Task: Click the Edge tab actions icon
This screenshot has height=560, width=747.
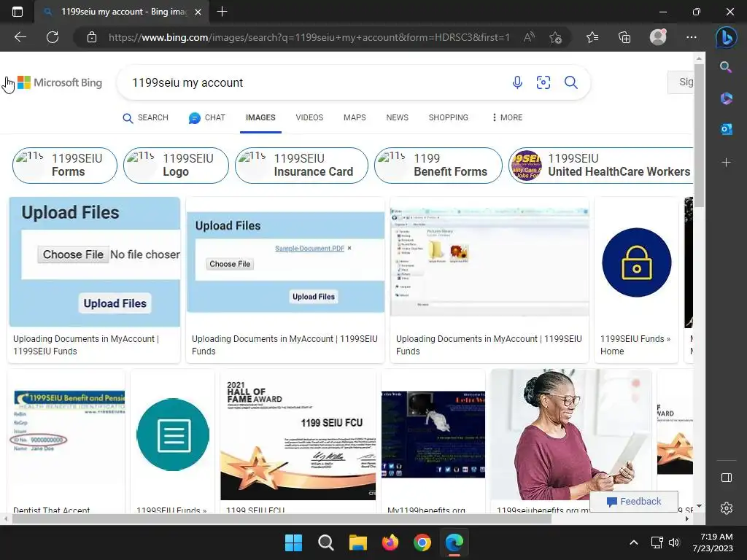Action: pyautogui.click(x=18, y=12)
